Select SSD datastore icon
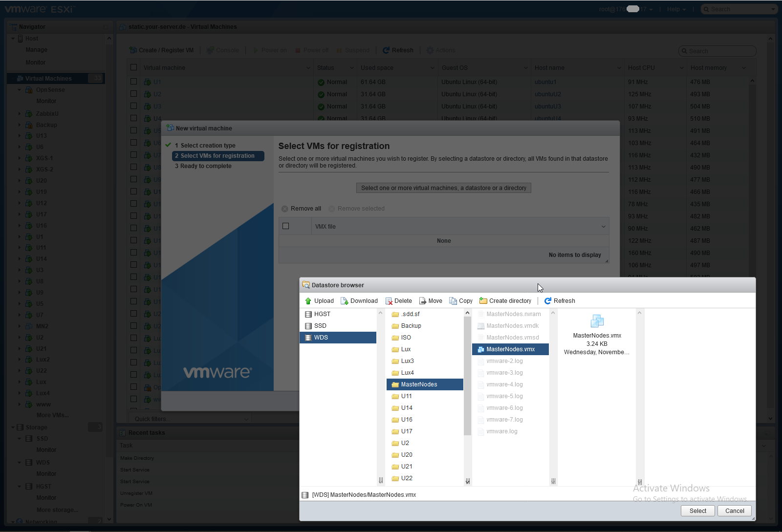The width and height of the screenshot is (782, 532). (308, 326)
